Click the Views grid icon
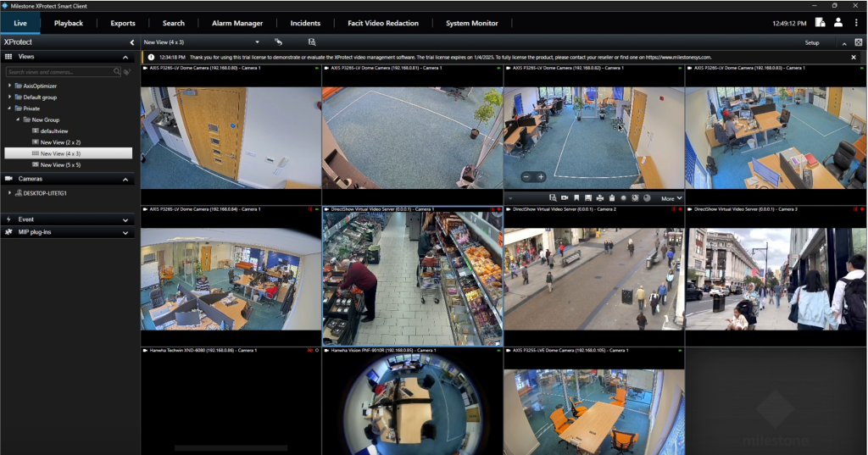Screen dimensions: 868x455 pos(8,57)
